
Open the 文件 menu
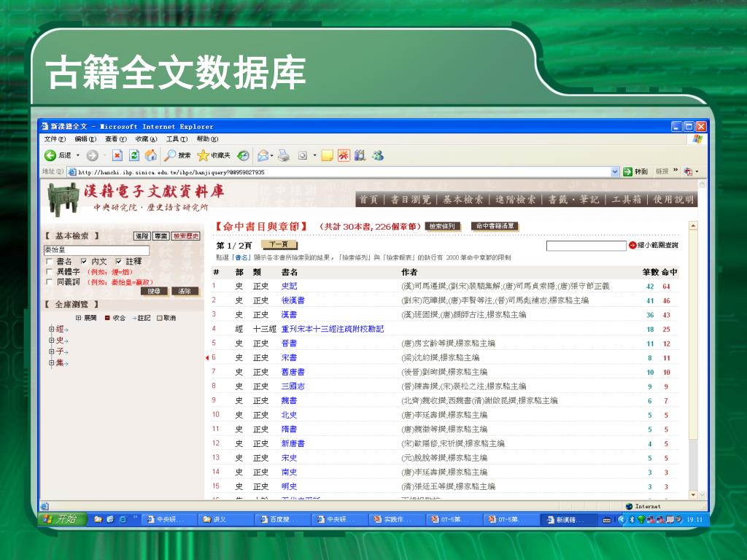(x=55, y=139)
